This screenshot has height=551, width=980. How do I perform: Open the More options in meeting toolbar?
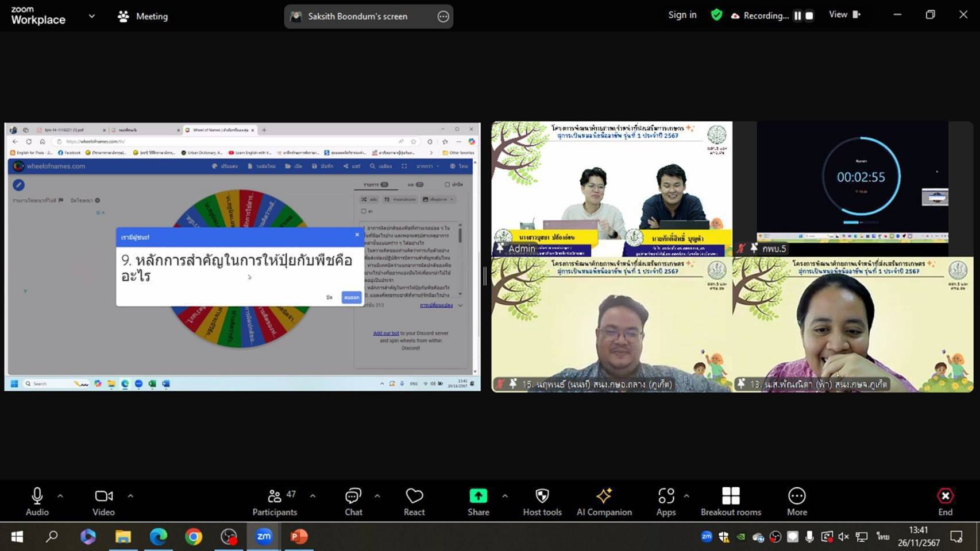[x=797, y=502]
